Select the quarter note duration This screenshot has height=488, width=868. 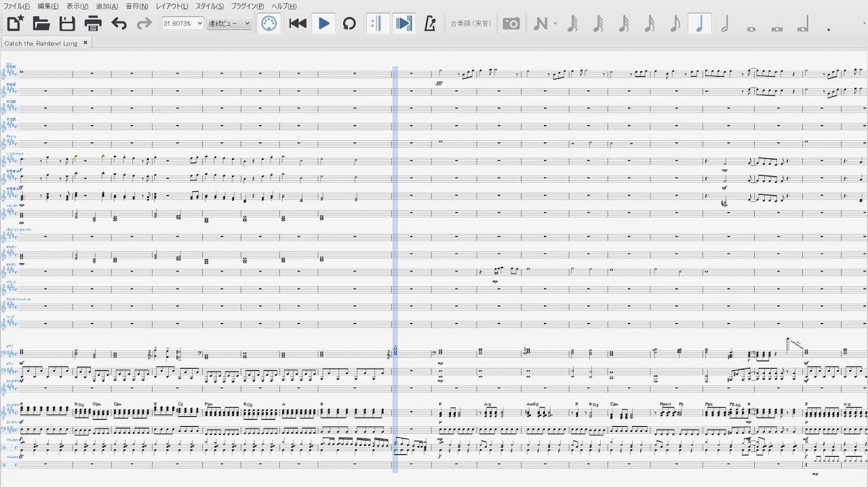699,24
